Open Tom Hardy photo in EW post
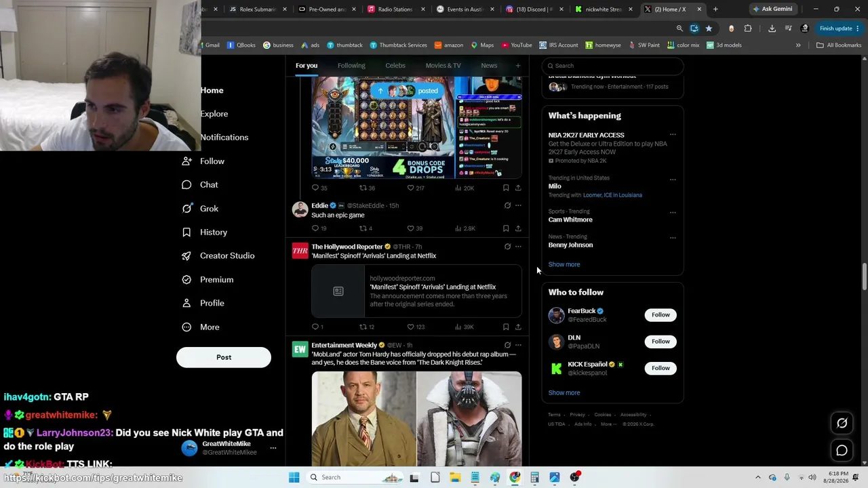The height and width of the screenshot is (488, 868). coord(364,419)
